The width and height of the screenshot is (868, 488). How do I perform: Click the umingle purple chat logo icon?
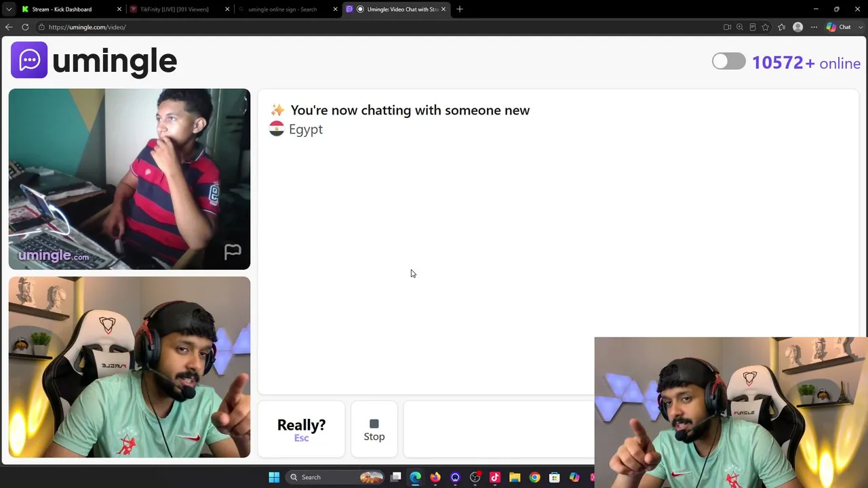[29, 60]
